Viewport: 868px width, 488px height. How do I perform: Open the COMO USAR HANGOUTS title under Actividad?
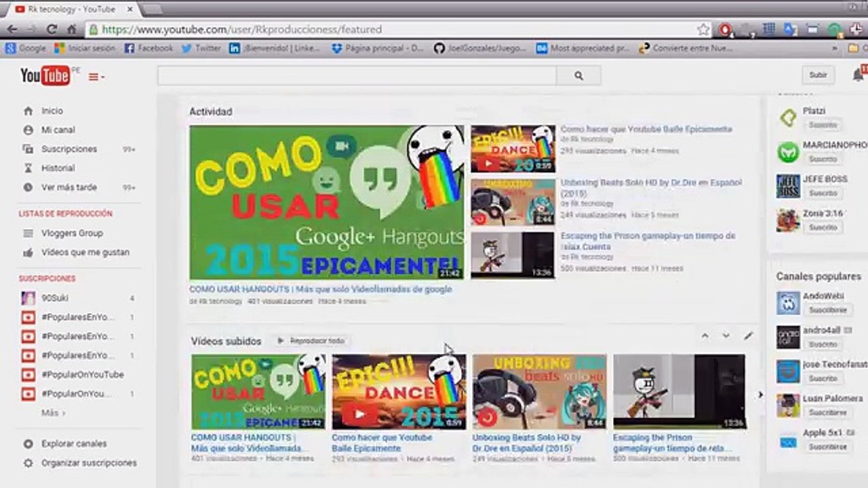(x=321, y=289)
